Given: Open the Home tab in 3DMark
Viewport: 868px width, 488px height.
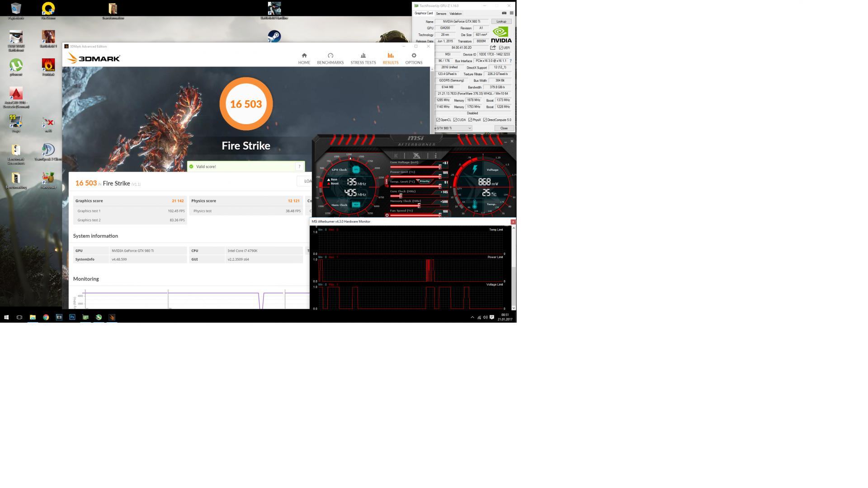Looking at the screenshot, I should pos(304,59).
